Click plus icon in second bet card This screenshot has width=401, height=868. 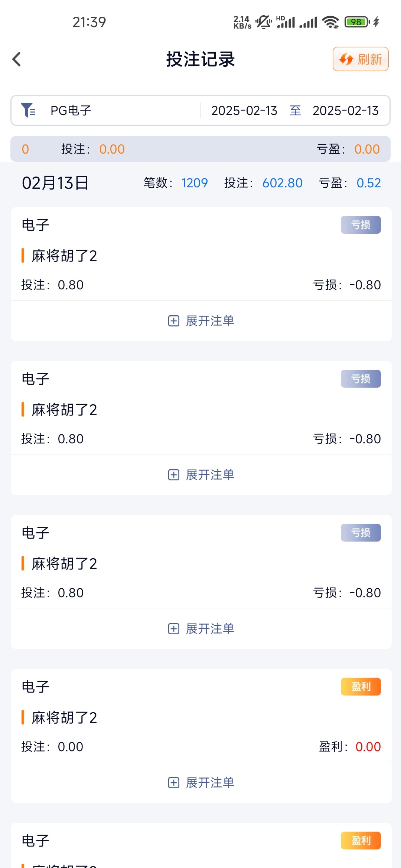174,475
